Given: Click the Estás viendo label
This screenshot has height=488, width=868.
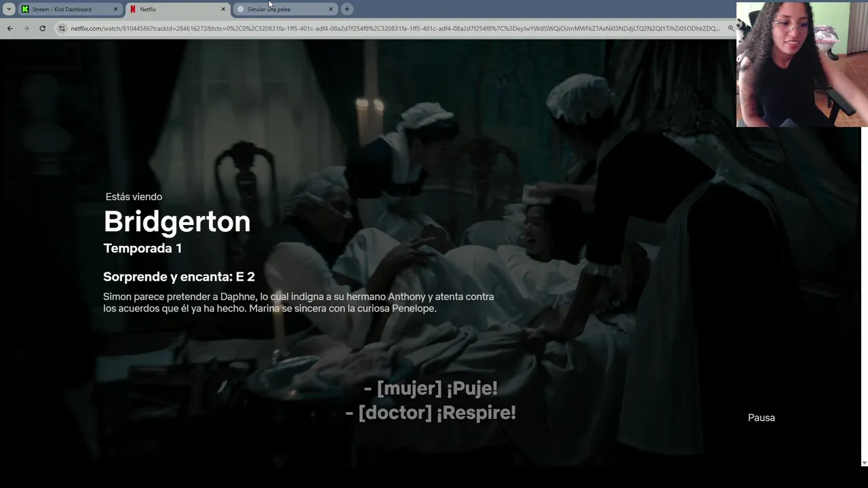Looking at the screenshot, I should point(134,197).
